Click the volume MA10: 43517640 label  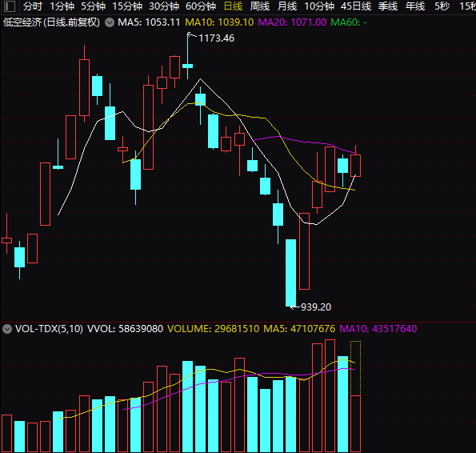point(378,329)
